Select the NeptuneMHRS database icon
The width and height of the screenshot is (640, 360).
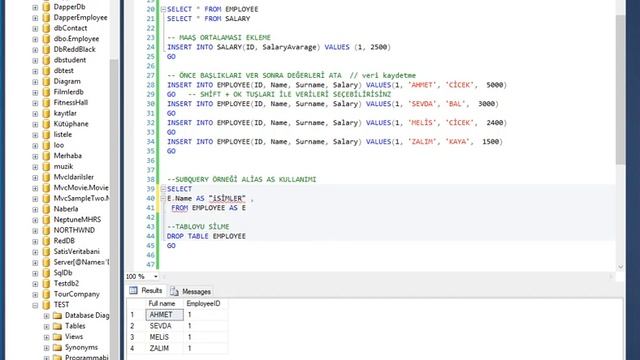click(x=46, y=220)
